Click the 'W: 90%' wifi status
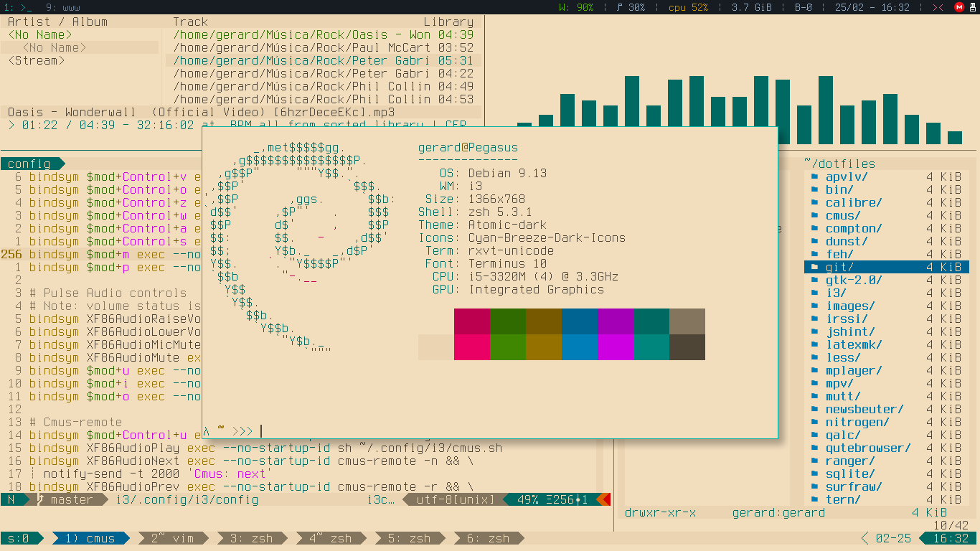The width and height of the screenshot is (980, 551). coord(576,7)
